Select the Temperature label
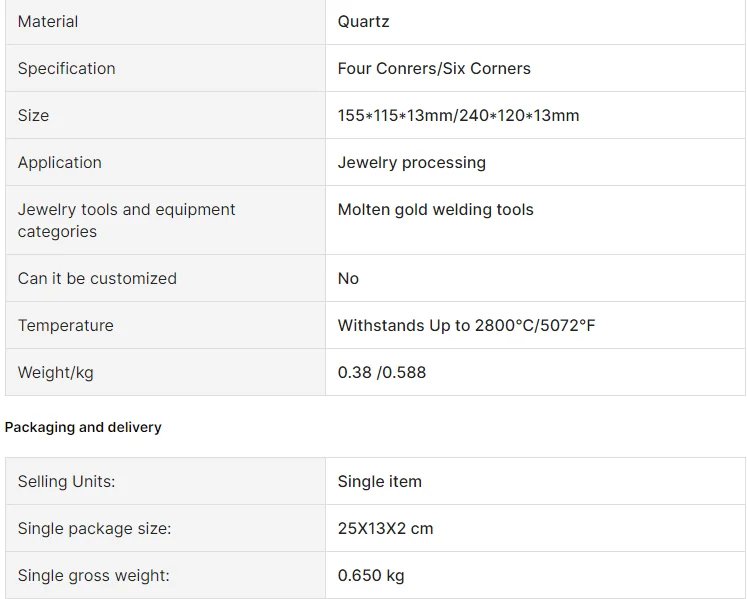This screenshot has height=599, width=747. [x=66, y=325]
